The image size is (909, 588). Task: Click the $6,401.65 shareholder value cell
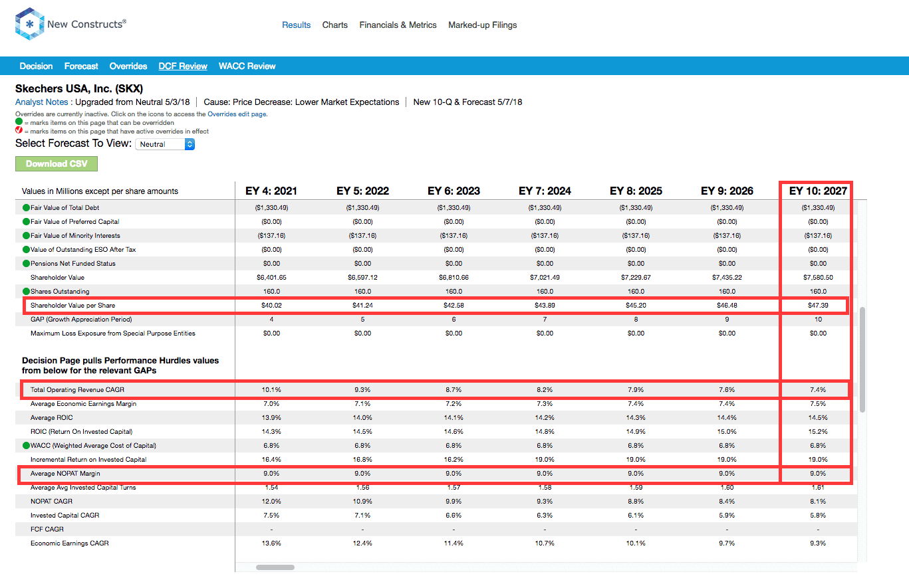point(271,278)
